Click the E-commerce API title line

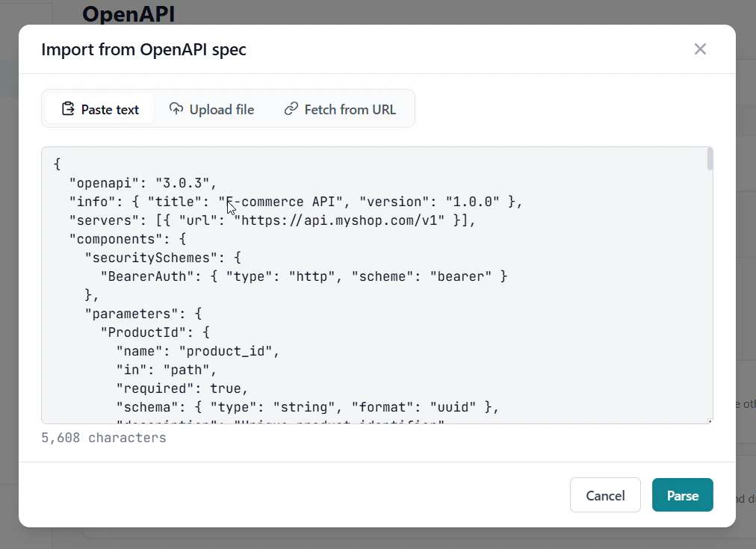(296, 202)
